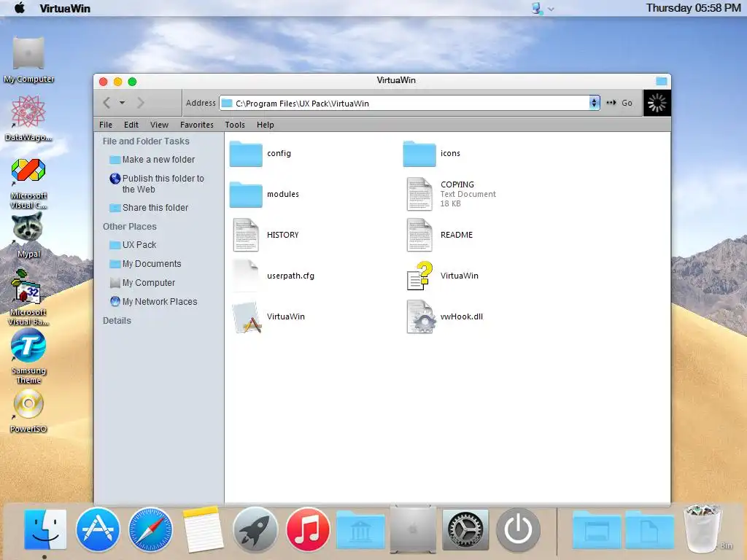Open DataWagon desktop shortcut

tap(28, 119)
